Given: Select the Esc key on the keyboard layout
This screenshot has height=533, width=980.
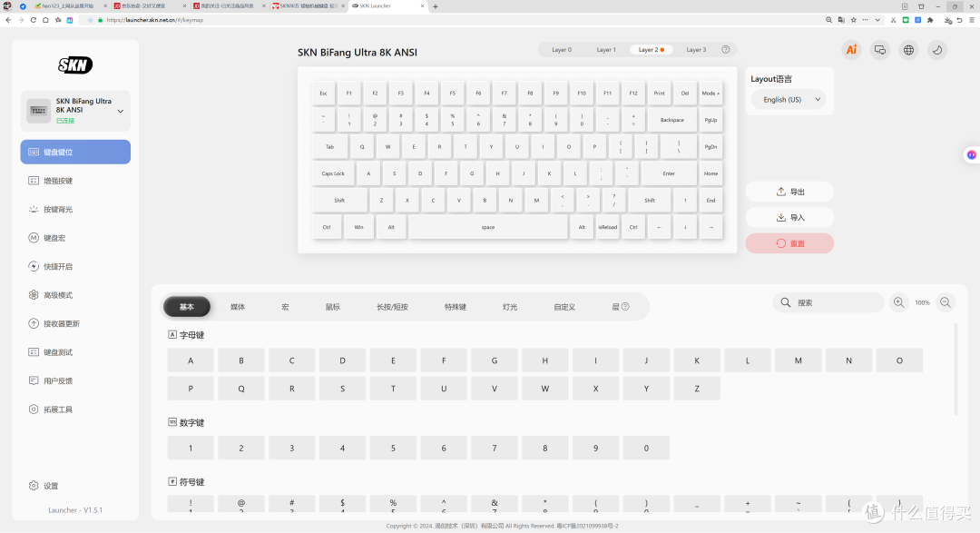Looking at the screenshot, I should tap(323, 94).
